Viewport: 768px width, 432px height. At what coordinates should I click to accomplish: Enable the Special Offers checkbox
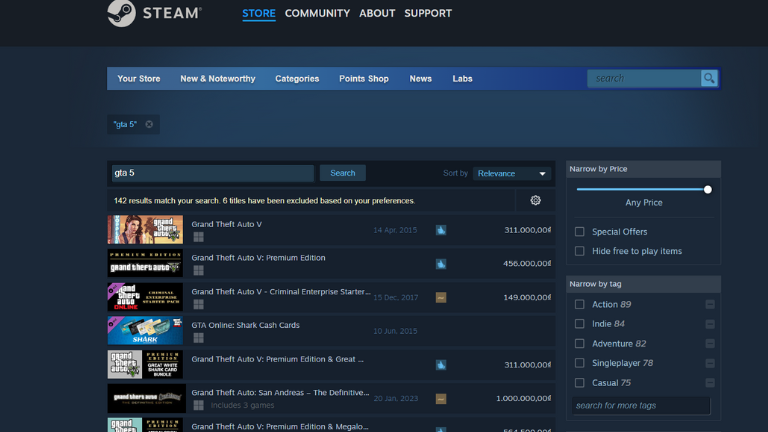[x=579, y=232]
